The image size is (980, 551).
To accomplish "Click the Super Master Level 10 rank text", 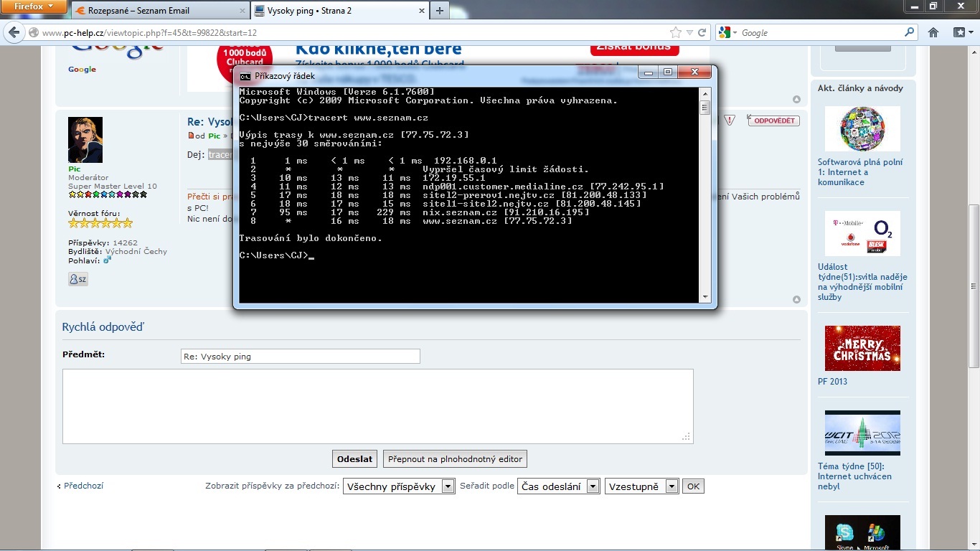I will 113,187.
